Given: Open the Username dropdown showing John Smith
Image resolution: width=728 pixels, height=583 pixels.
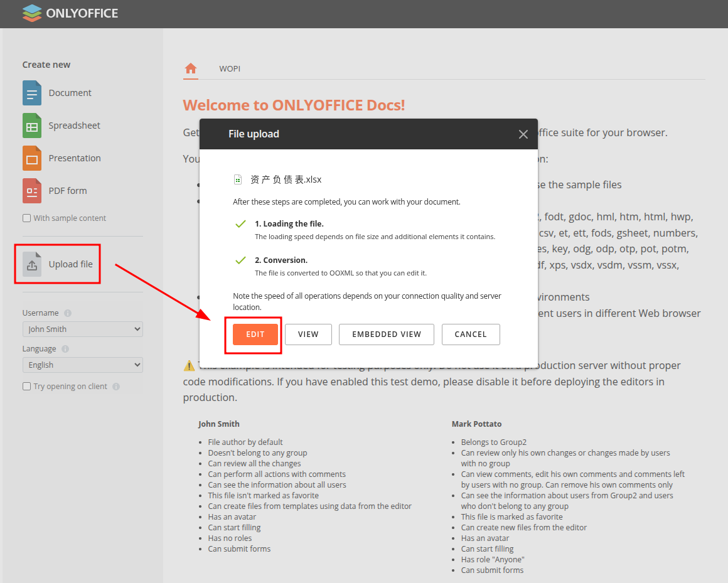Looking at the screenshot, I should 83,329.
